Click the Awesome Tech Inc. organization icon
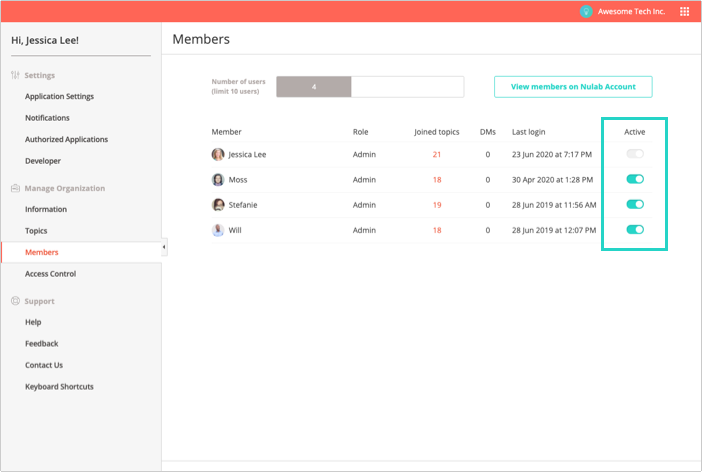702x472 pixels. click(586, 12)
